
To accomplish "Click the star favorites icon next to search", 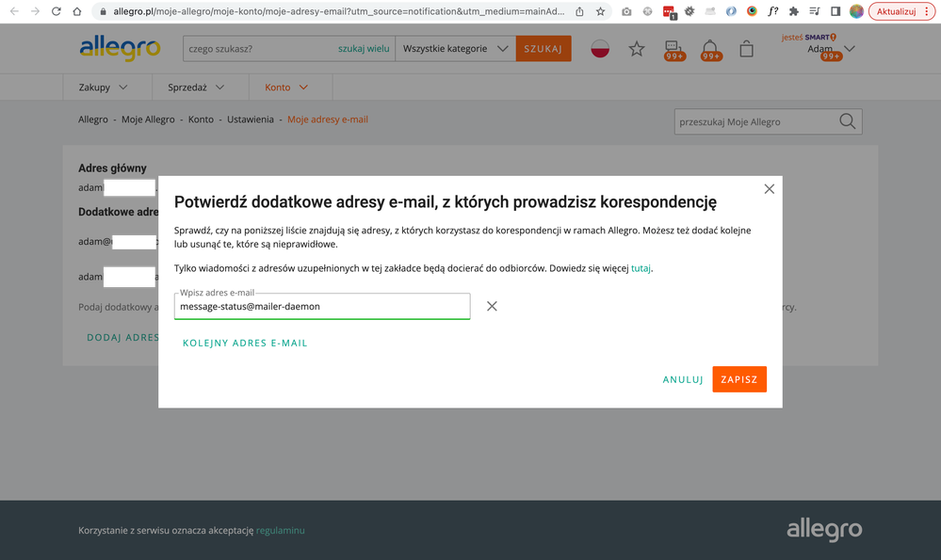I will pos(636,49).
